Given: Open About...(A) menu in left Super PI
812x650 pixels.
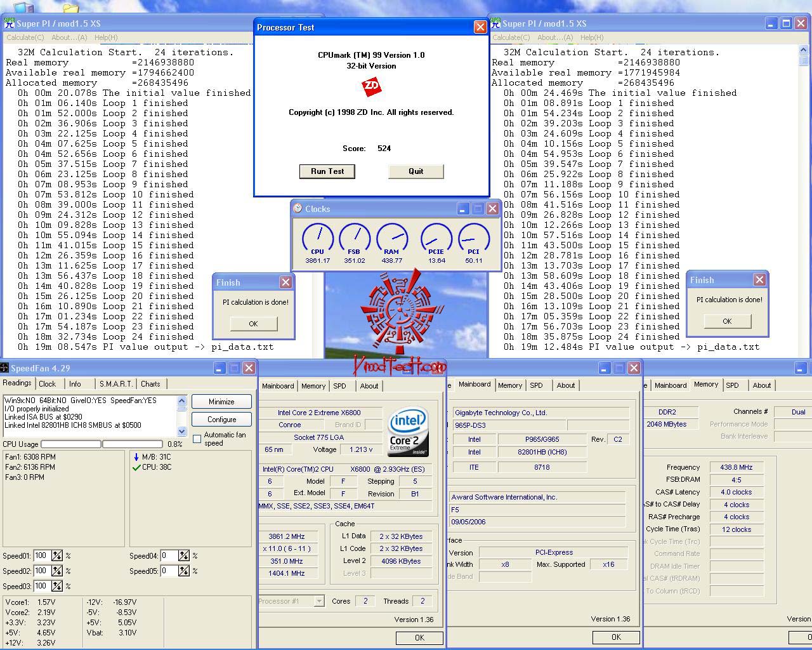Looking at the screenshot, I should (69, 37).
